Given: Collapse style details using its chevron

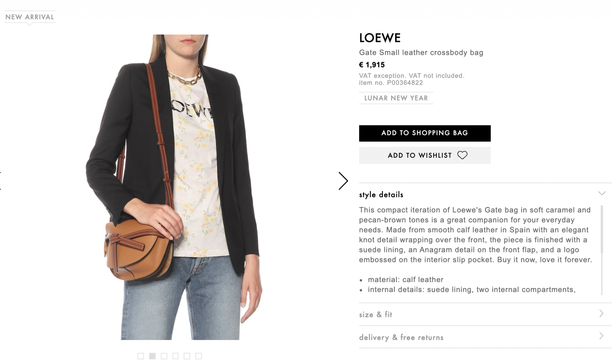Looking at the screenshot, I should pyautogui.click(x=602, y=193).
